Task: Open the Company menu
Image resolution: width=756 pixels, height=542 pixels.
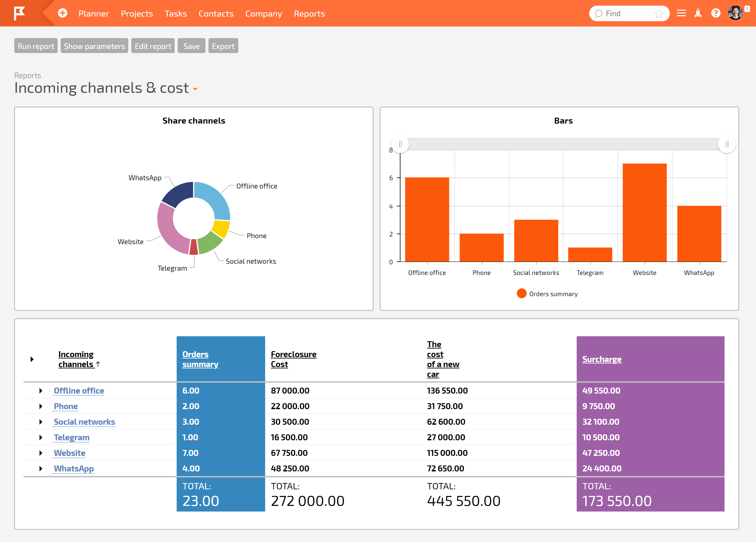Action: (264, 14)
